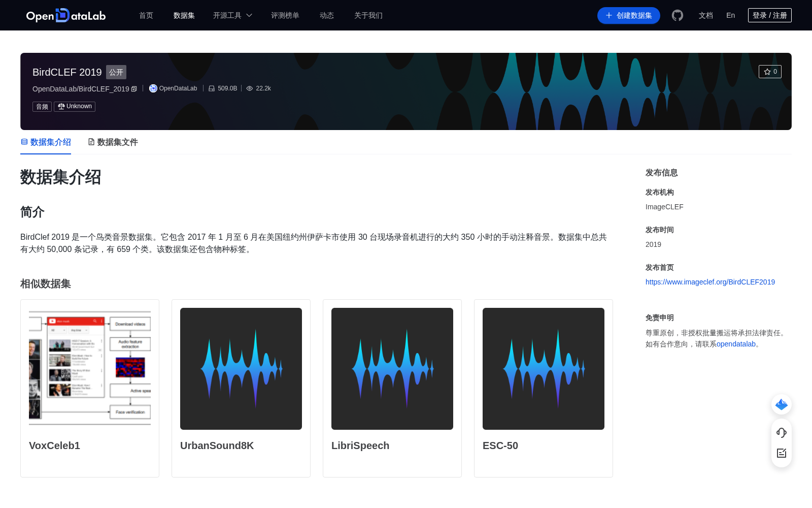Image resolution: width=812 pixels, height=508 pixels.
Task: Open the imageclef.org BirdCLEF2019 homepage link
Action: (710, 282)
